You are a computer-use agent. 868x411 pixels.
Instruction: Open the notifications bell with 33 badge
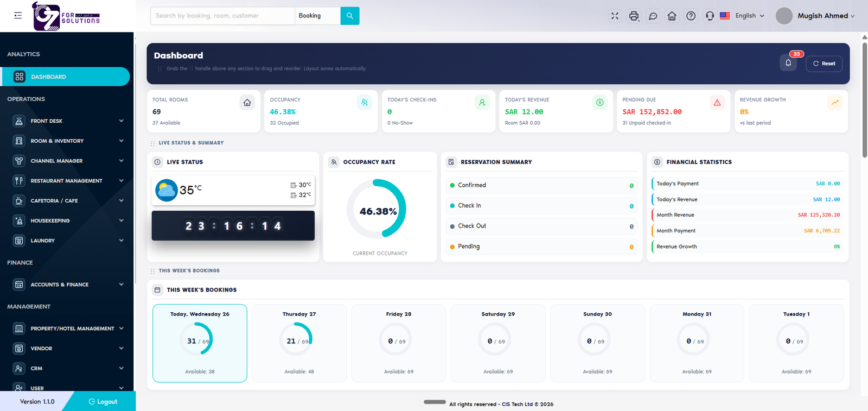(x=788, y=63)
